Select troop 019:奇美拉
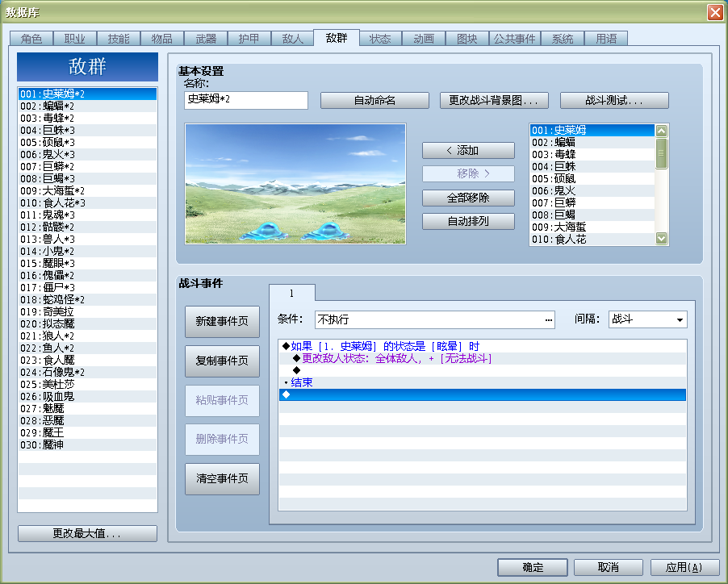Image resolution: width=728 pixels, height=584 pixels. click(x=87, y=311)
